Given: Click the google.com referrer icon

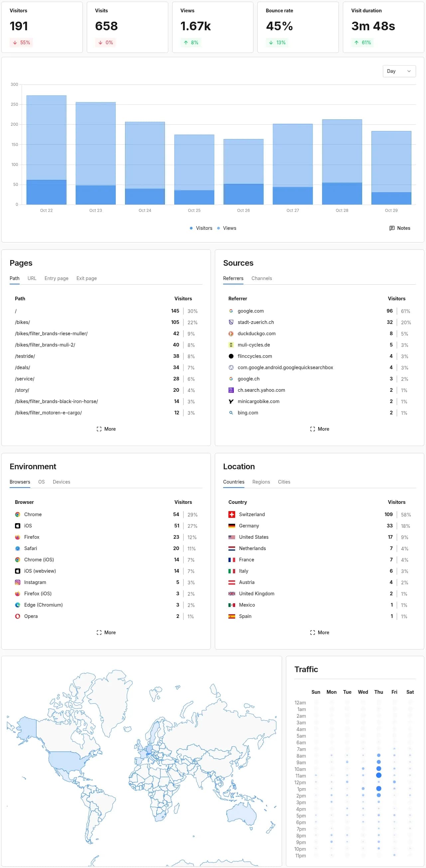Looking at the screenshot, I should point(231,311).
